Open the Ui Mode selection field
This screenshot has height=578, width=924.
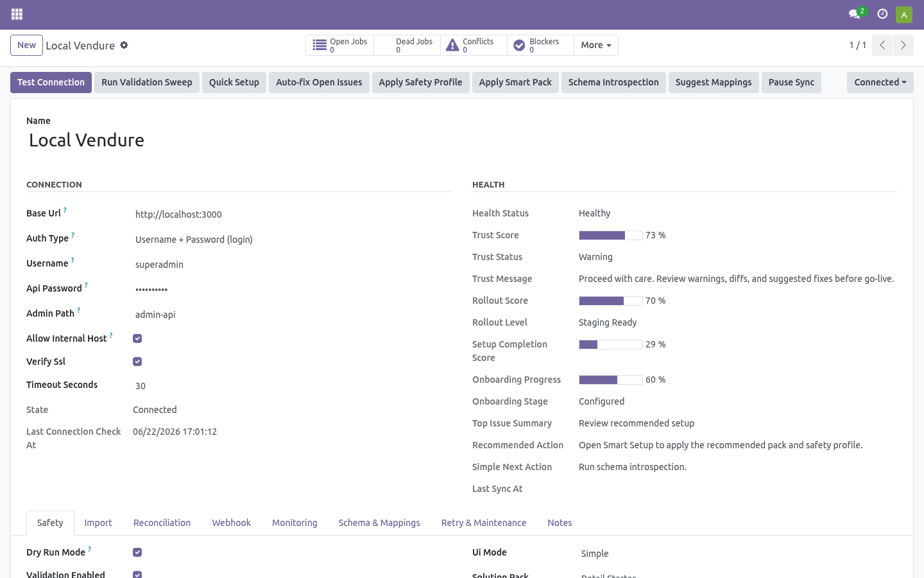coord(738,554)
